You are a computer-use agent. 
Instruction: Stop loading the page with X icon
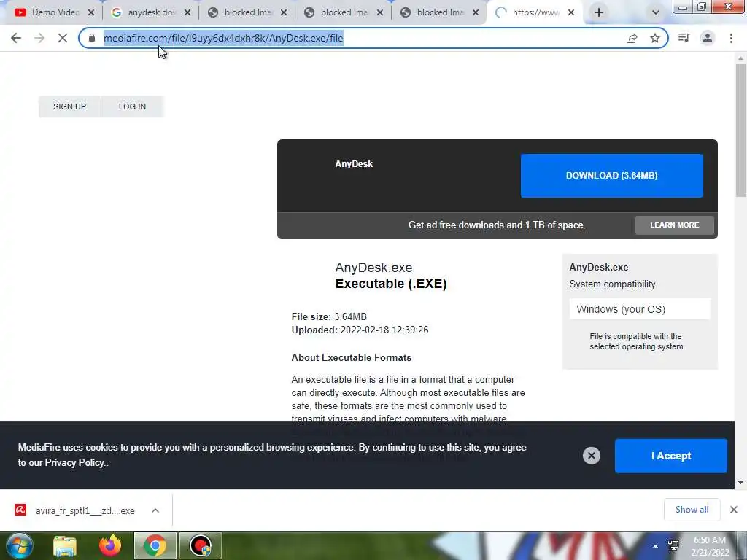click(63, 38)
